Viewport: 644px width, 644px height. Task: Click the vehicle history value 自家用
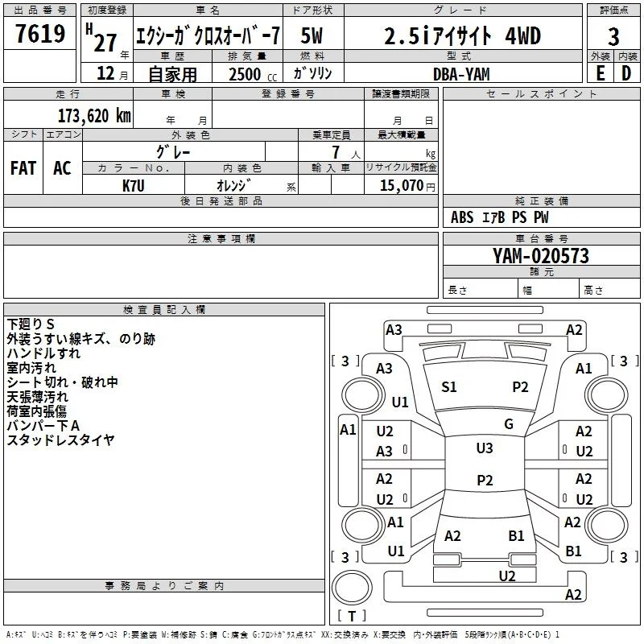tap(172, 74)
